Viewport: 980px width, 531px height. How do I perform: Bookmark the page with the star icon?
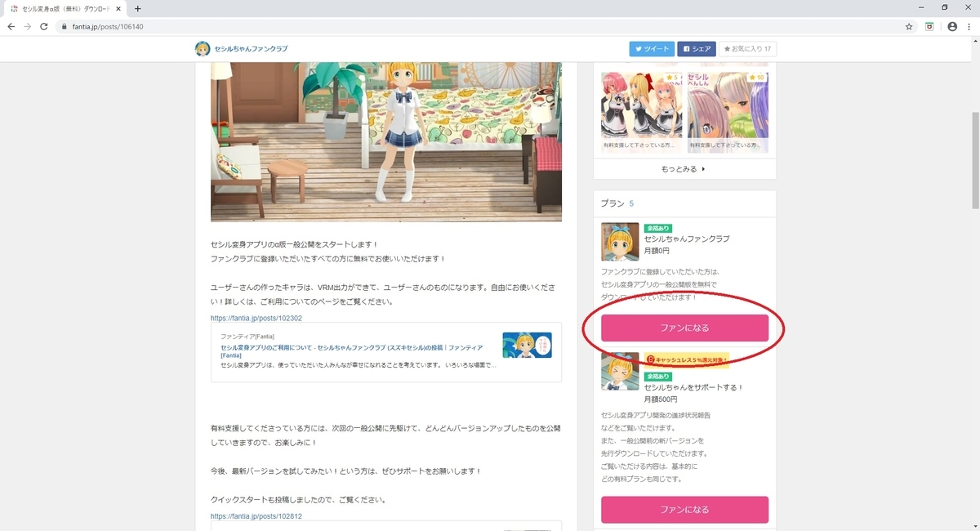[909, 26]
